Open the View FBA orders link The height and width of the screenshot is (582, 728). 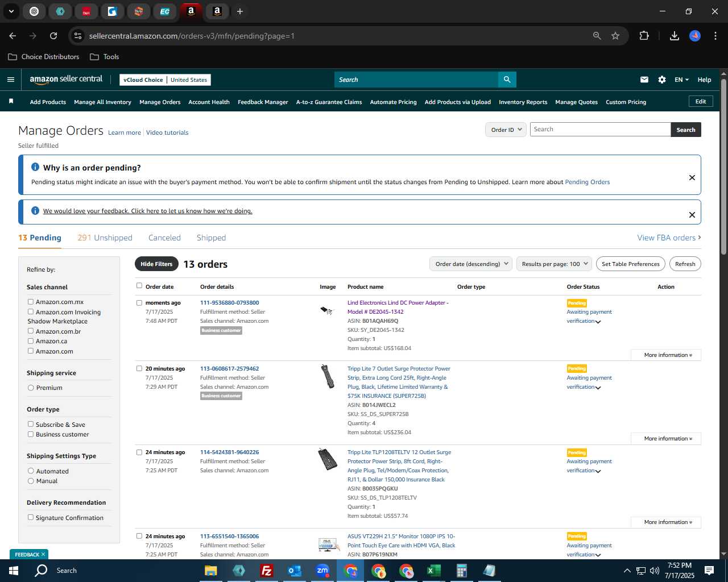(x=669, y=238)
